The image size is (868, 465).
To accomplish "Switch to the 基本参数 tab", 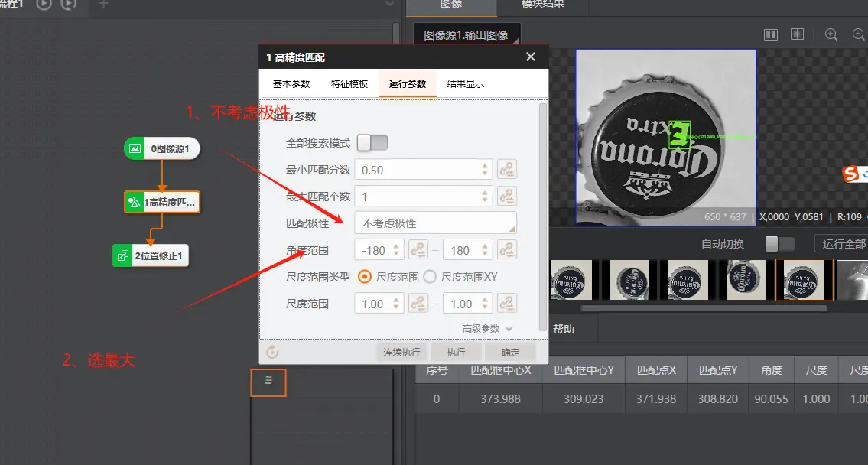I will click(291, 83).
